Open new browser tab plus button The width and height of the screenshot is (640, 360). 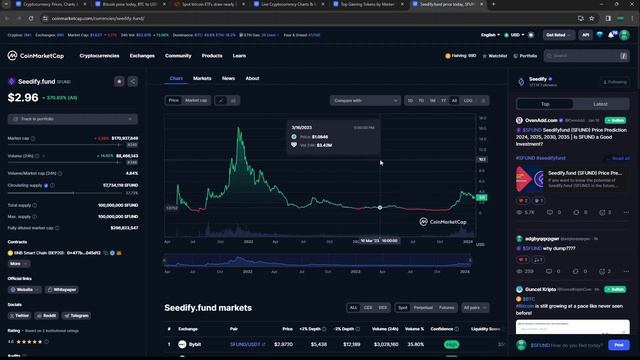493,4
